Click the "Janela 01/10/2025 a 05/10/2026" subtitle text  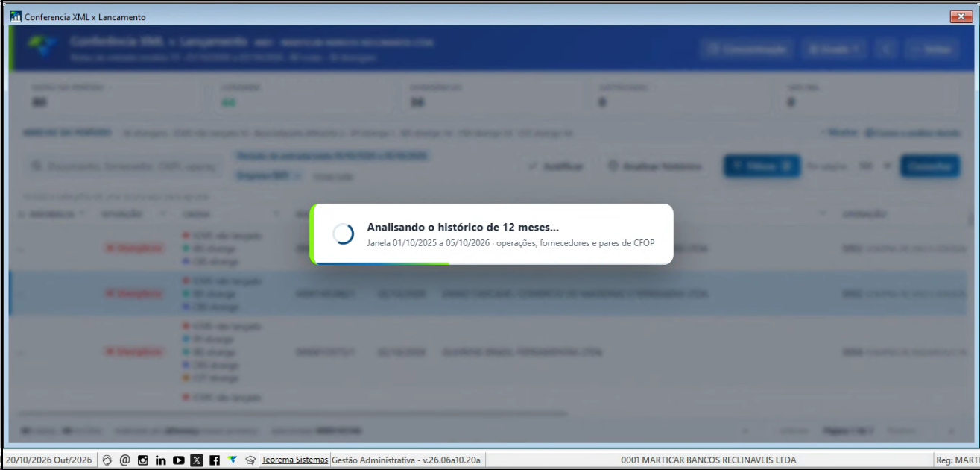tap(429, 243)
